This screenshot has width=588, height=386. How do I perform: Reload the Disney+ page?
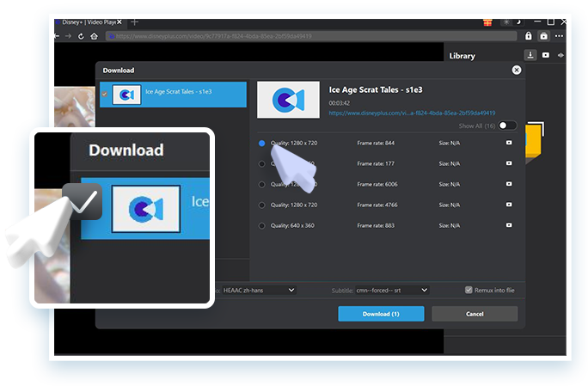(x=81, y=36)
